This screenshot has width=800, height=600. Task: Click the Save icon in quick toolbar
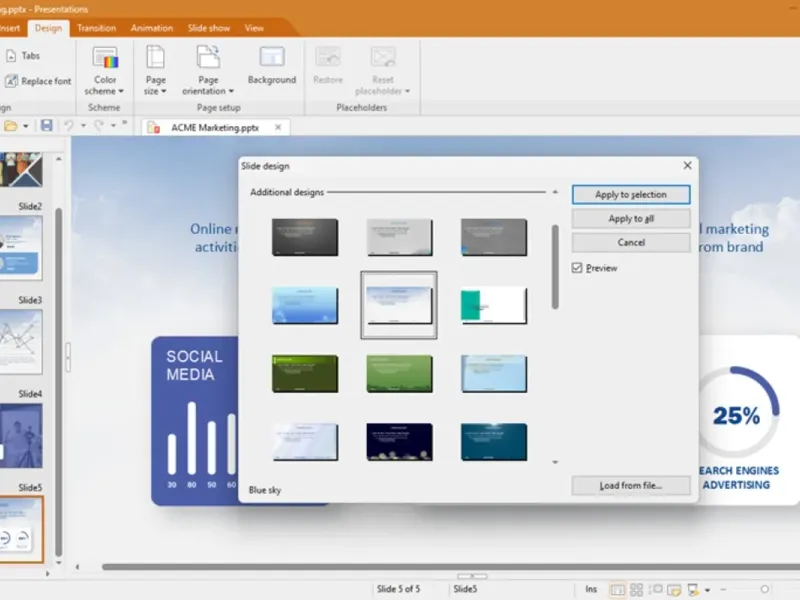(46, 125)
